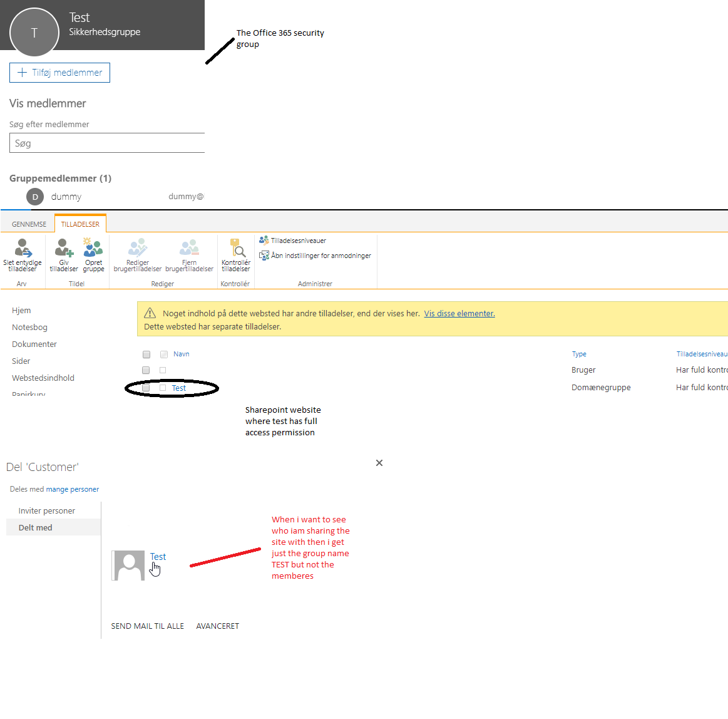The width and height of the screenshot is (728, 719).
Task: Open Webstedsindhold from the sidebar
Action: point(43,378)
